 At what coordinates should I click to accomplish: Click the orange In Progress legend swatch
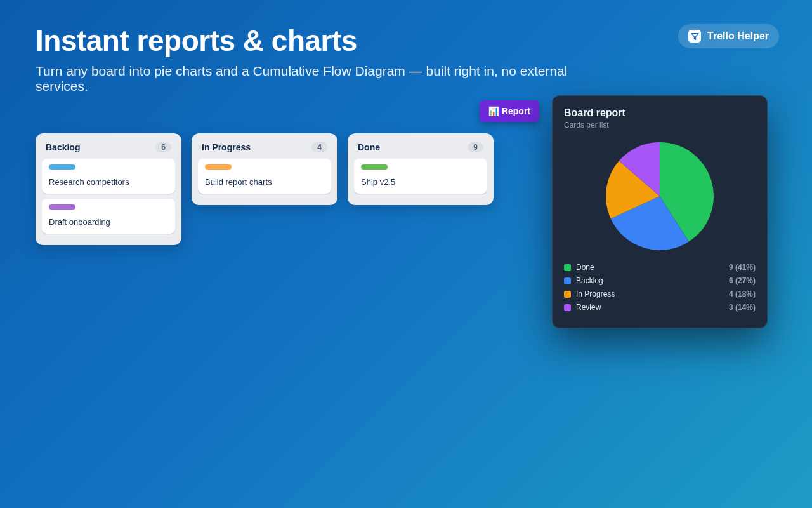point(567,294)
